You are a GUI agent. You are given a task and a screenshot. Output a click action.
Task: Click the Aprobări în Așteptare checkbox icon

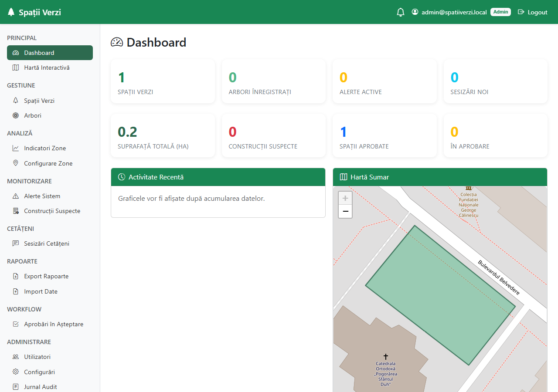tap(16, 324)
